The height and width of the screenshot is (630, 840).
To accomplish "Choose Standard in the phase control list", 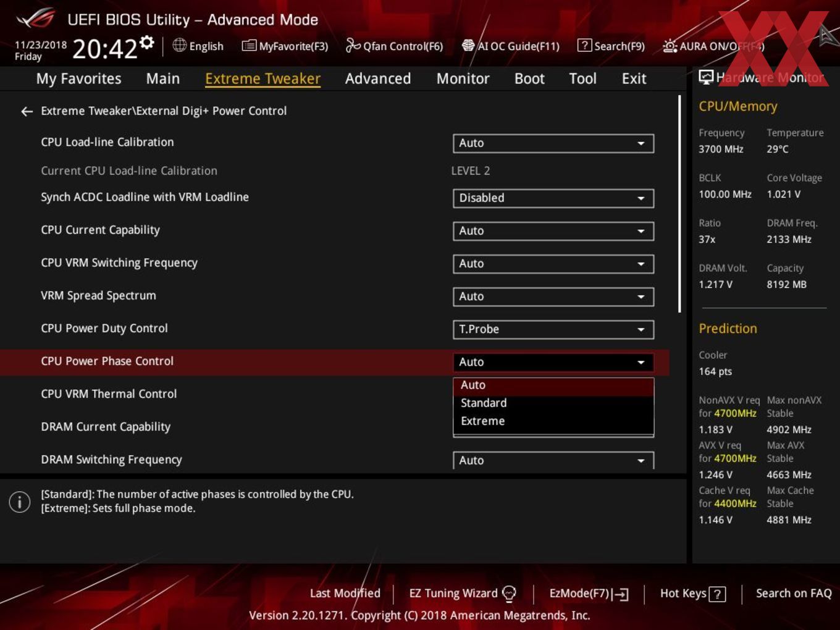I will click(x=553, y=403).
